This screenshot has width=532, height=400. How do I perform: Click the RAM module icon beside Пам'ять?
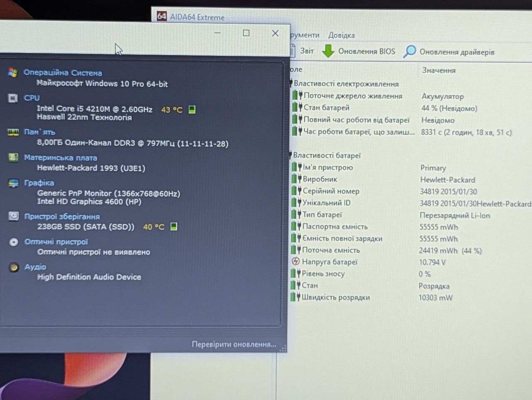click(x=13, y=132)
